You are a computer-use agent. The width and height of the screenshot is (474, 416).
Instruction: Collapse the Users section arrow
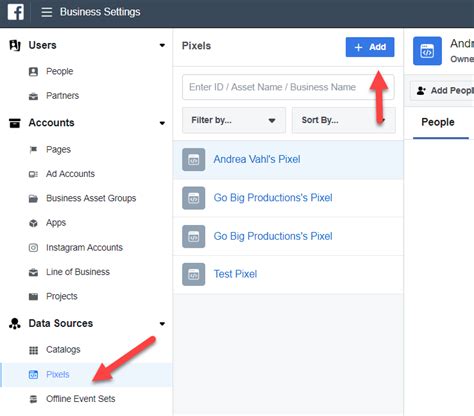click(x=162, y=45)
